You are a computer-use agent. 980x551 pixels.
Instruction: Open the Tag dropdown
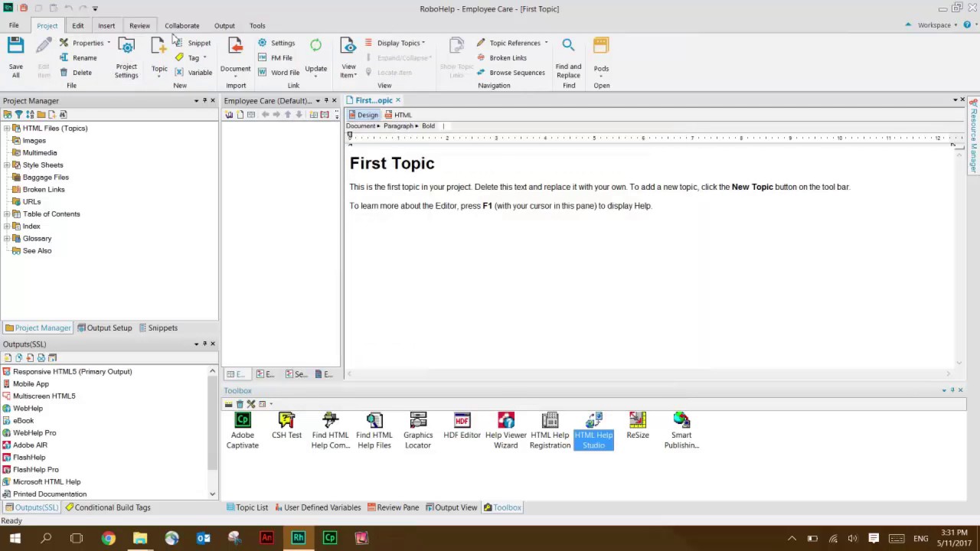[191, 57]
